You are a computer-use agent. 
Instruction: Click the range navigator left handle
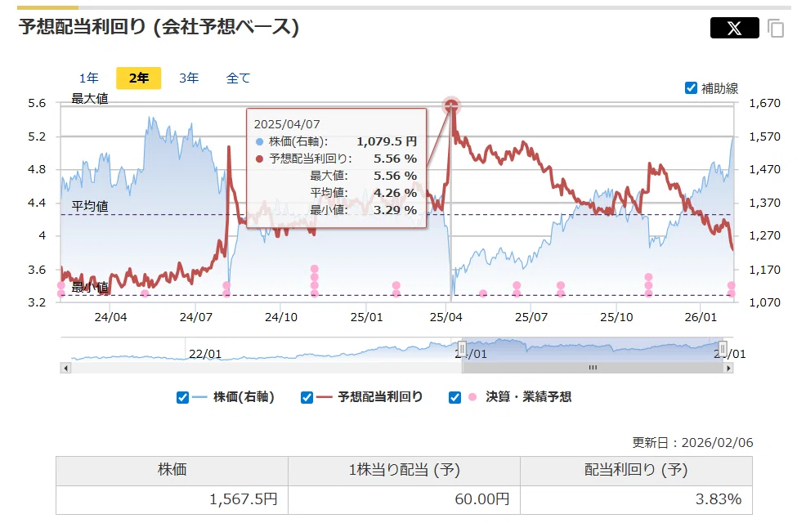462,349
